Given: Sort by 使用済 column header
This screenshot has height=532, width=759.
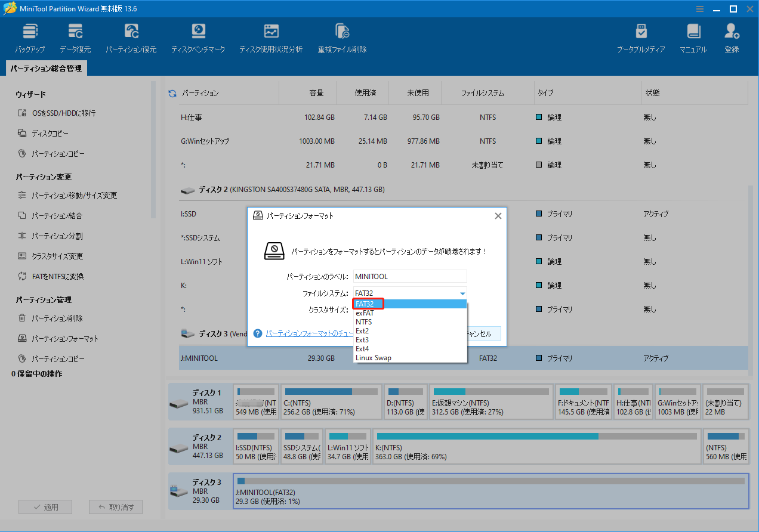Looking at the screenshot, I should pyautogui.click(x=366, y=93).
